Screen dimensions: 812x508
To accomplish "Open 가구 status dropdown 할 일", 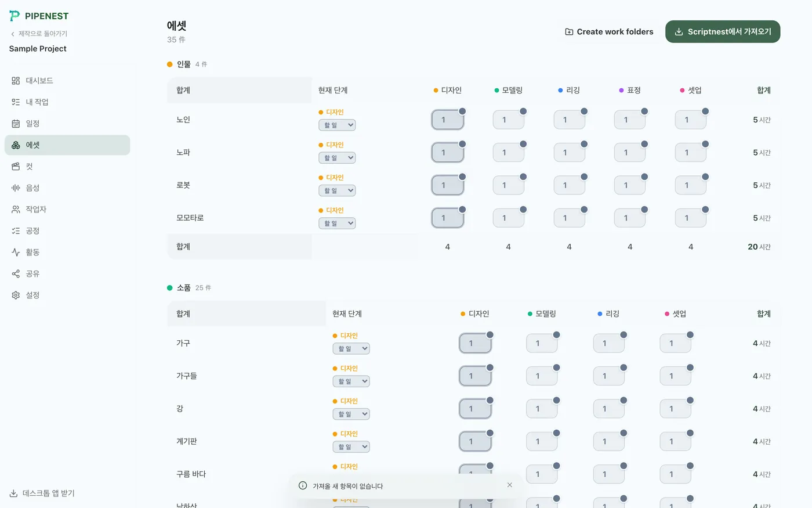I will tap(351, 349).
